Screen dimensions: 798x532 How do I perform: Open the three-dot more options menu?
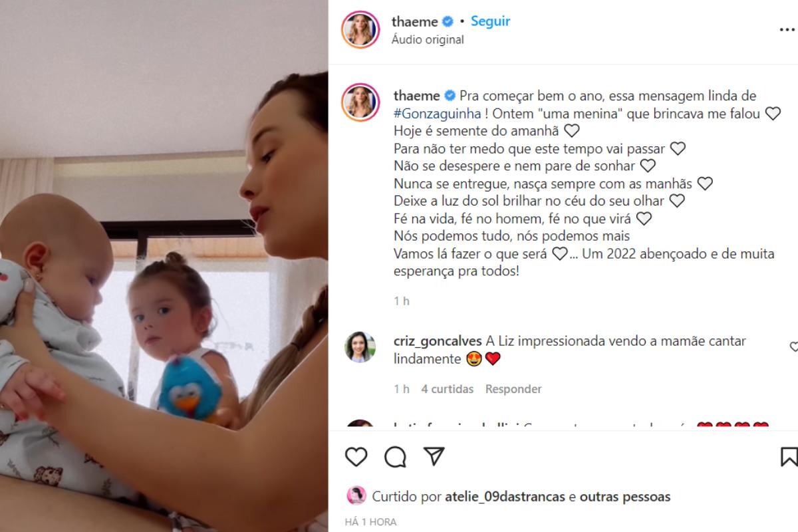click(787, 30)
